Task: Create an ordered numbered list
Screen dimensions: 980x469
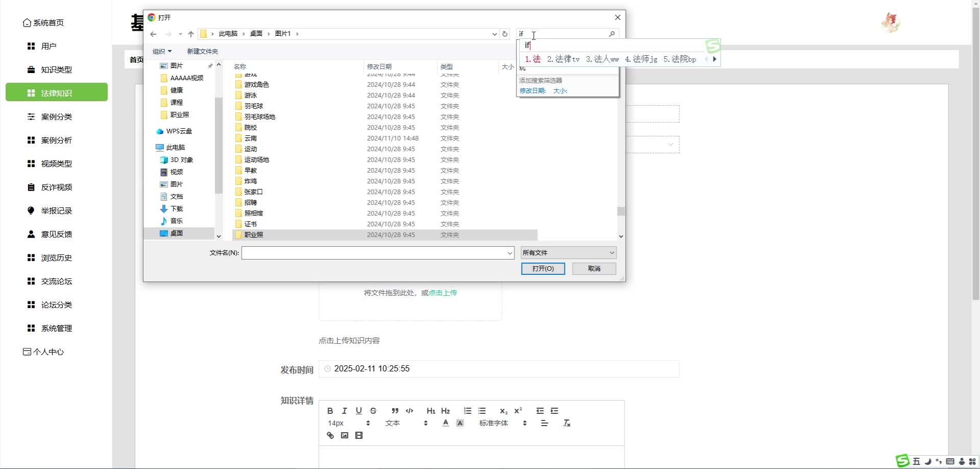Action: click(468, 411)
